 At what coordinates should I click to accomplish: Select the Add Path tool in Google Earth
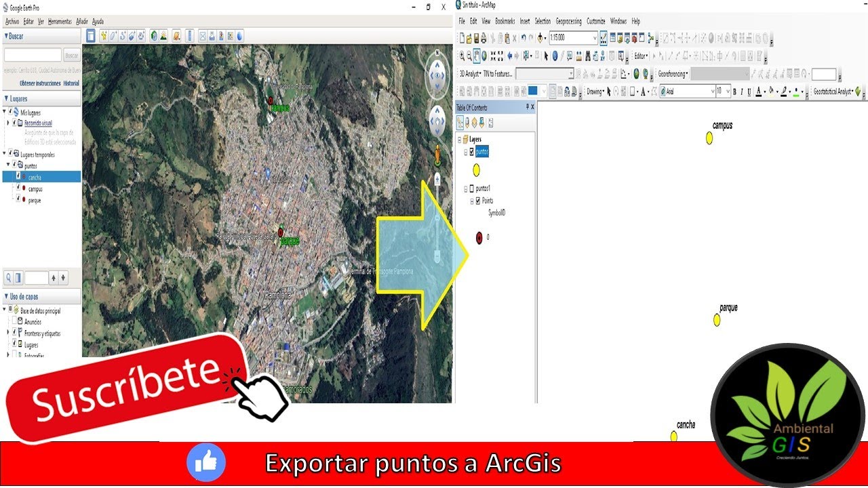coord(123,36)
